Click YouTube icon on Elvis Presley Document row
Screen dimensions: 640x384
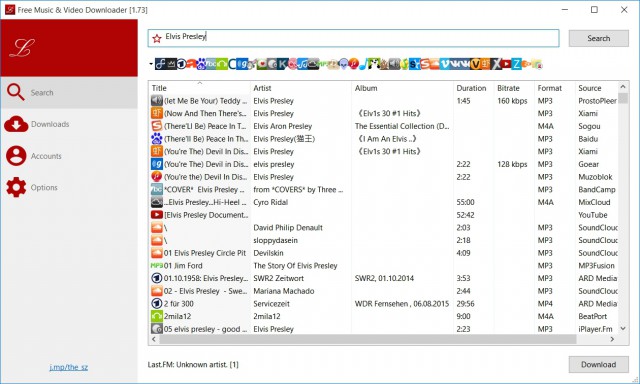coord(157,215)
